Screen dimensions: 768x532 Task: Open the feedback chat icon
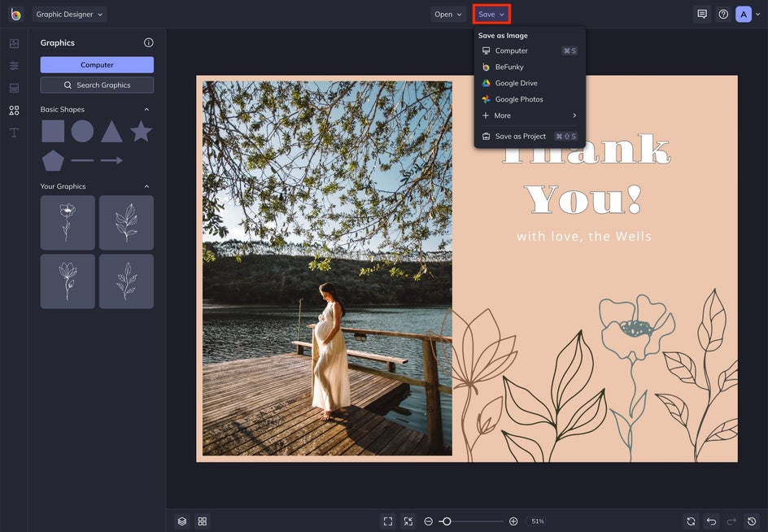(x=702, y=14)
